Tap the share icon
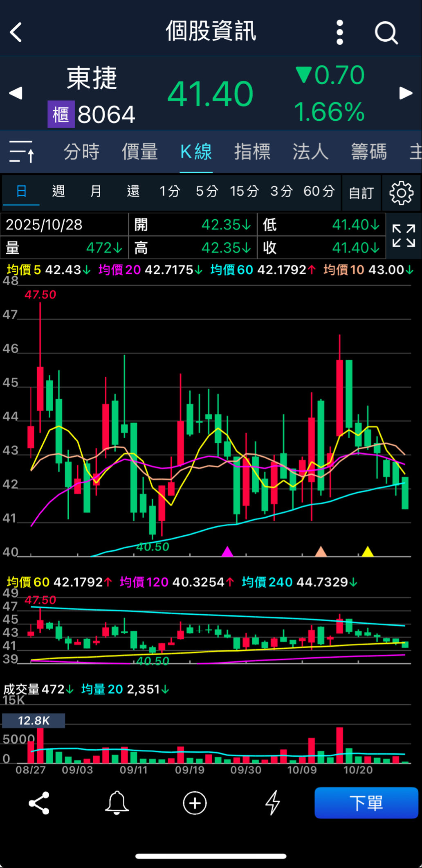 [39, 803]
